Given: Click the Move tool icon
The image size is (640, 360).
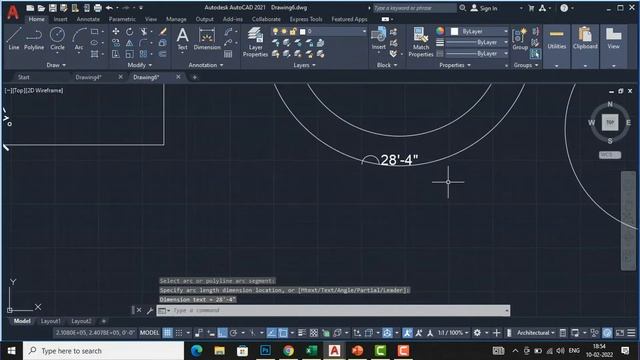Looking at the screenshot, I should point(116,31).
